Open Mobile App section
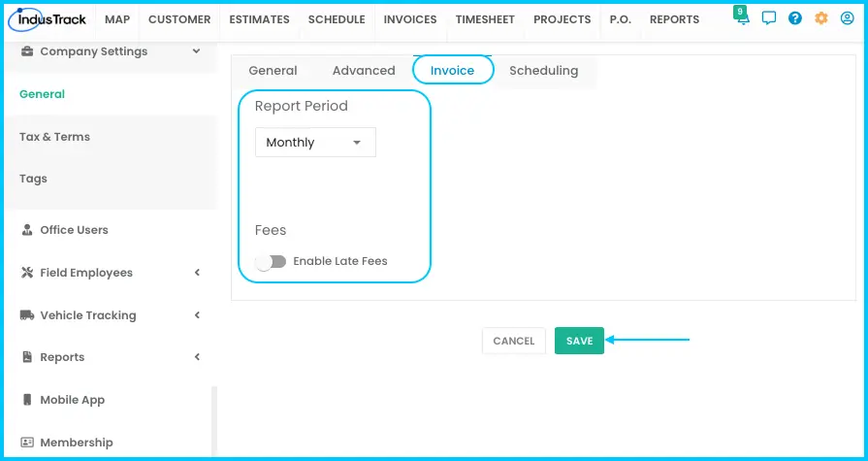This screenshot has width=868, height=461. point(73,400)
